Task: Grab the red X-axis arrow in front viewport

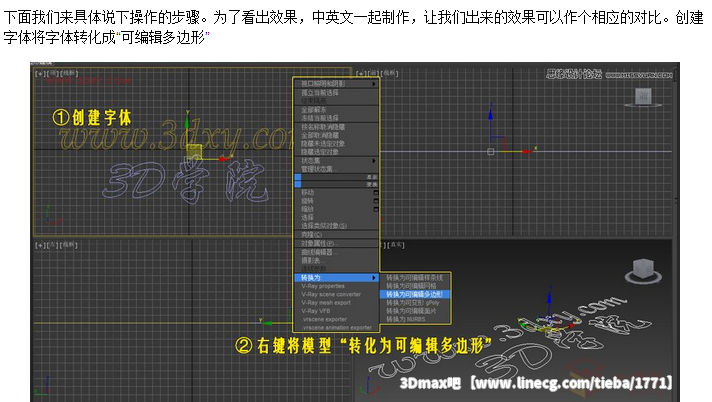Action: 527,151
